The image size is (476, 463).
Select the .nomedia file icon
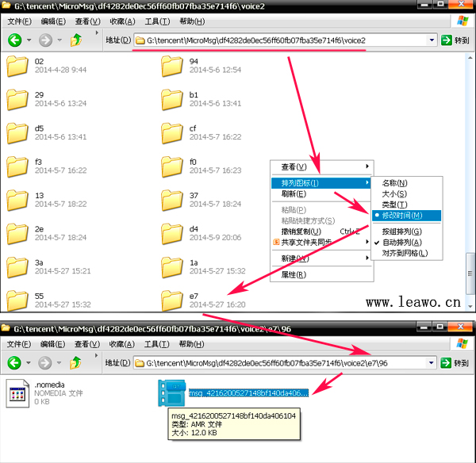pos(17,393)
